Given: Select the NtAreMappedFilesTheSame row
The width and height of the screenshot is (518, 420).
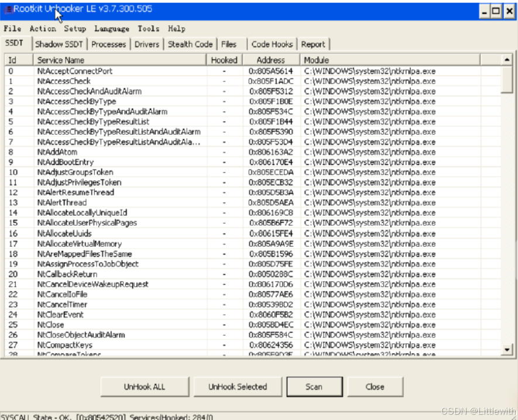Looking at the screenshot, I should pyautogui.click(x=253, y=254).
